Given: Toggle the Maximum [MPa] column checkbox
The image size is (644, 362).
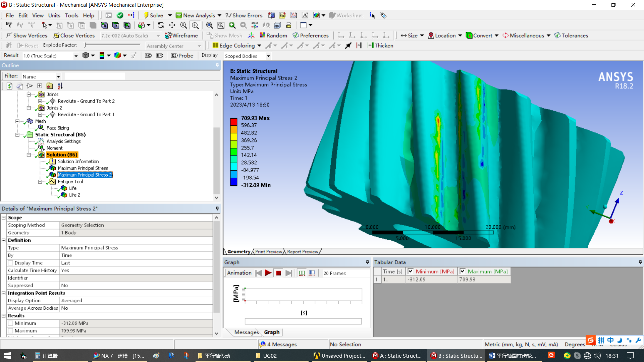Looking at the screenshot, I should [463, 271].
